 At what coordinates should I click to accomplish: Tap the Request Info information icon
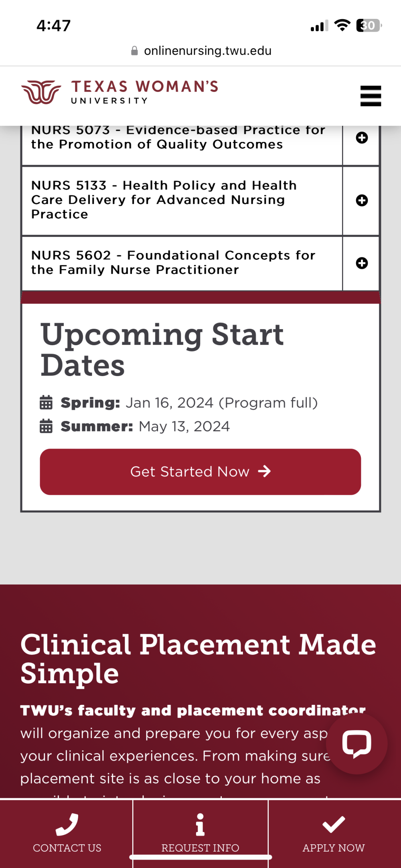point(200,824)
